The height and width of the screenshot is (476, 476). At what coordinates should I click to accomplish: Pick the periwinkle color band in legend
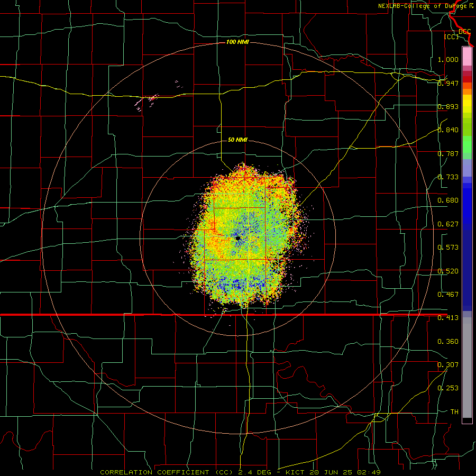click(467, 168)
